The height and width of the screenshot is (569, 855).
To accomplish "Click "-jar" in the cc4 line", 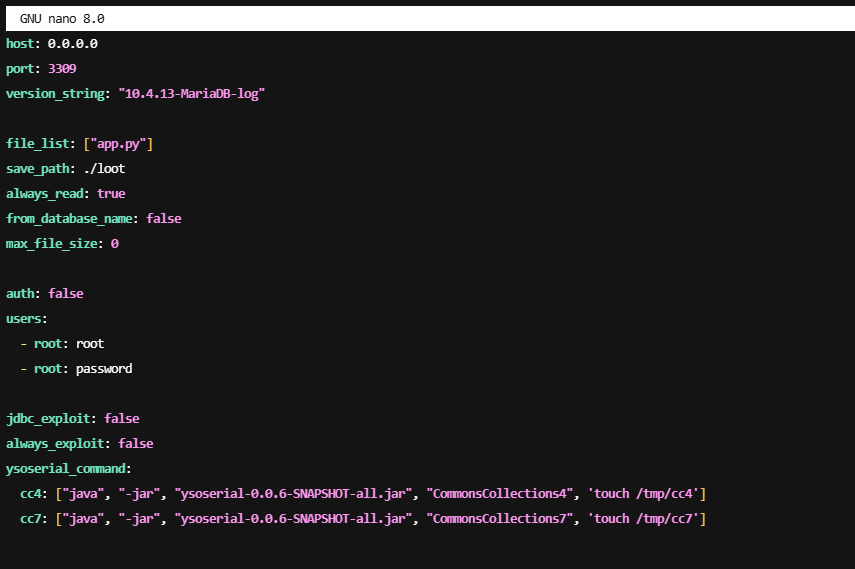I will pos(140,494).
